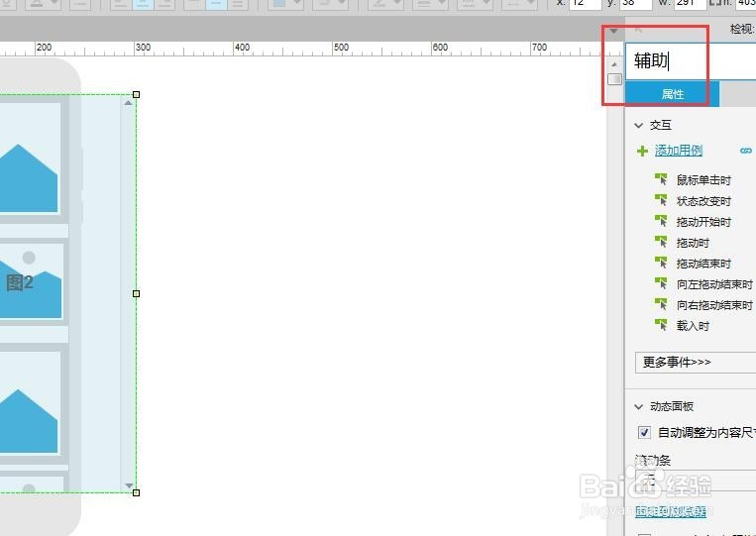Click the panel's scroll-down arrow on canvas
This screenshot has width=756, height=536.
tap(129, 485)
